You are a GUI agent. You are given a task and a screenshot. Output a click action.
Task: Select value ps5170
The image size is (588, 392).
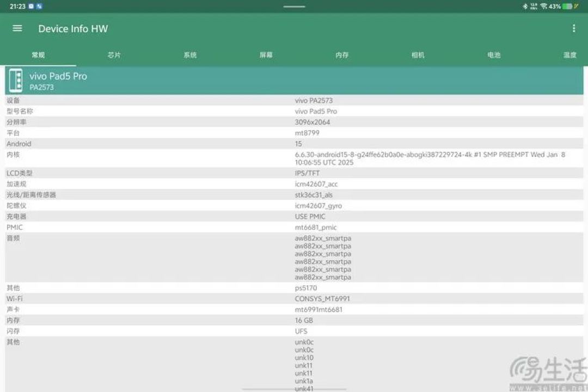[305, 288]
